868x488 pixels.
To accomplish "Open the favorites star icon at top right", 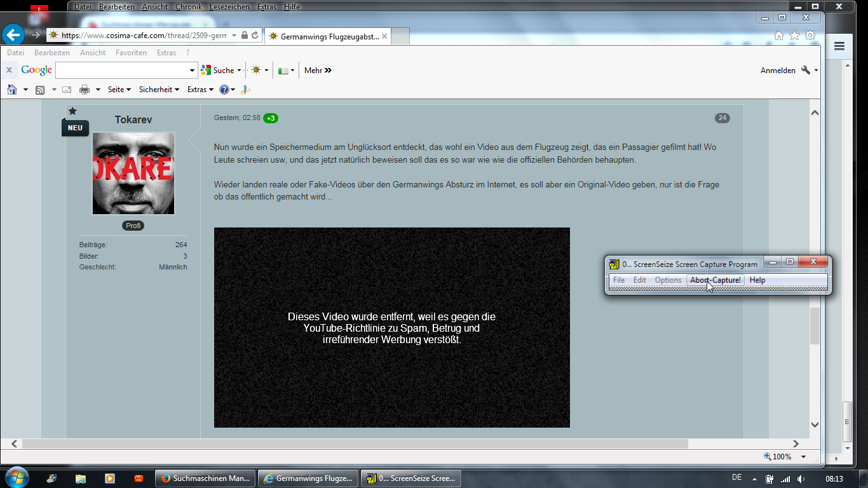I will pos(794,36).
